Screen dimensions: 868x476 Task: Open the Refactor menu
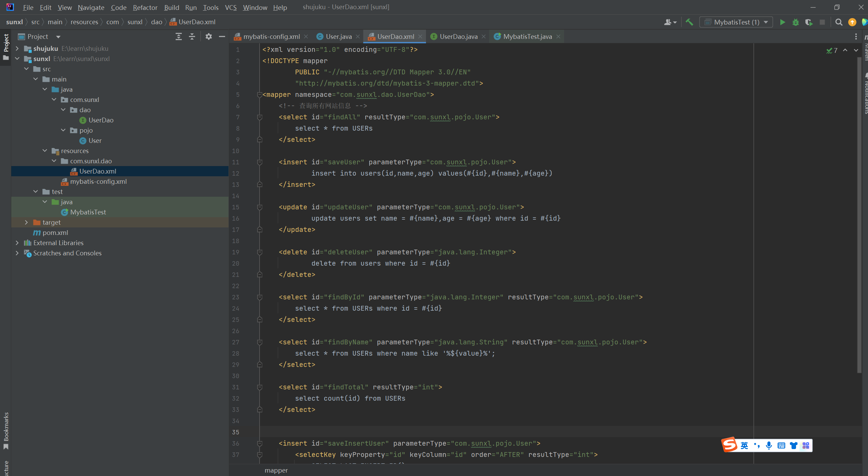pyautogui.click(x=145, y=7)
